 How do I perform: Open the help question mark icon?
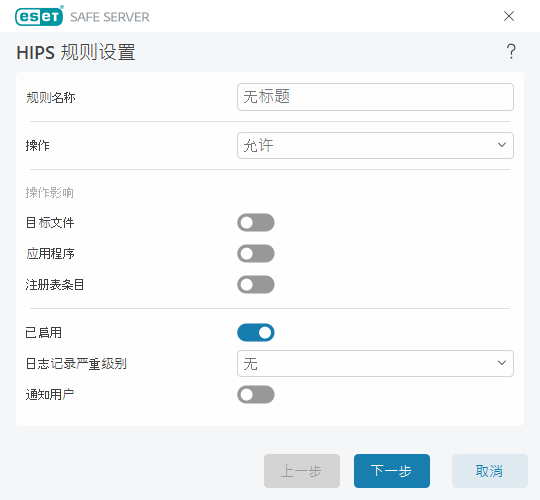(511, 52)
